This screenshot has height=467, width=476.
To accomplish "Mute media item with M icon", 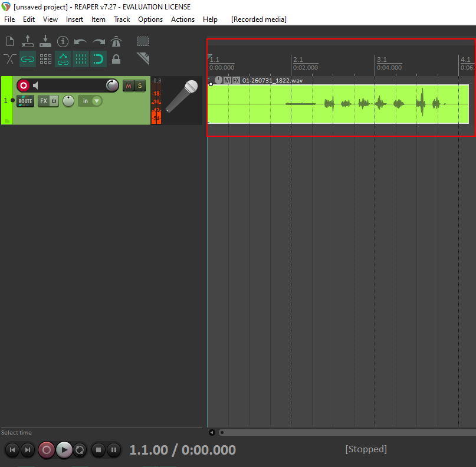I will 227,80.
